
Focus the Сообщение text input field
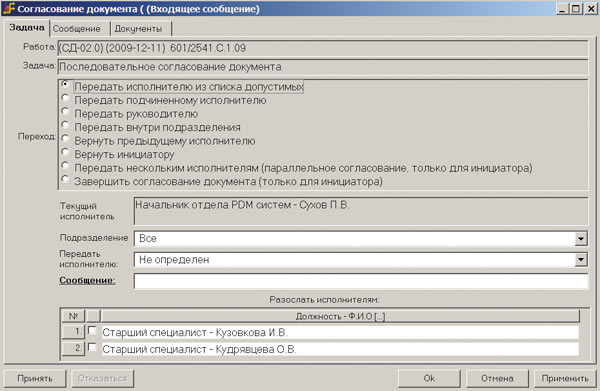(x=361, y=281)
